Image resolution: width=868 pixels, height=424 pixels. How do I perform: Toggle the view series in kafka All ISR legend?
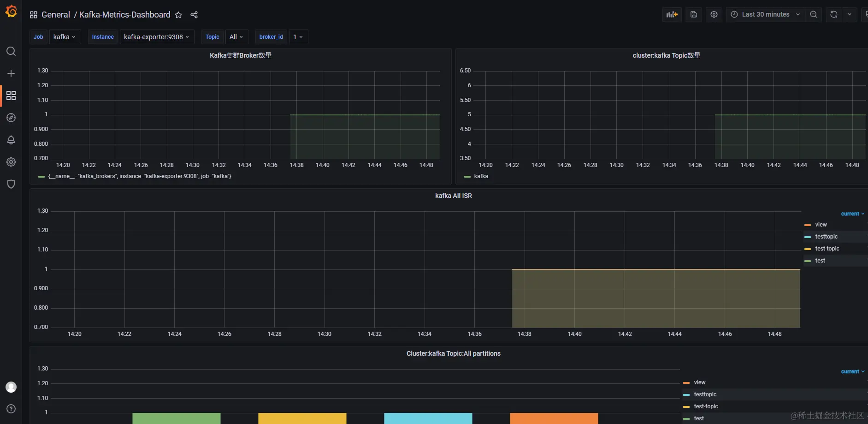coord(821,225)
